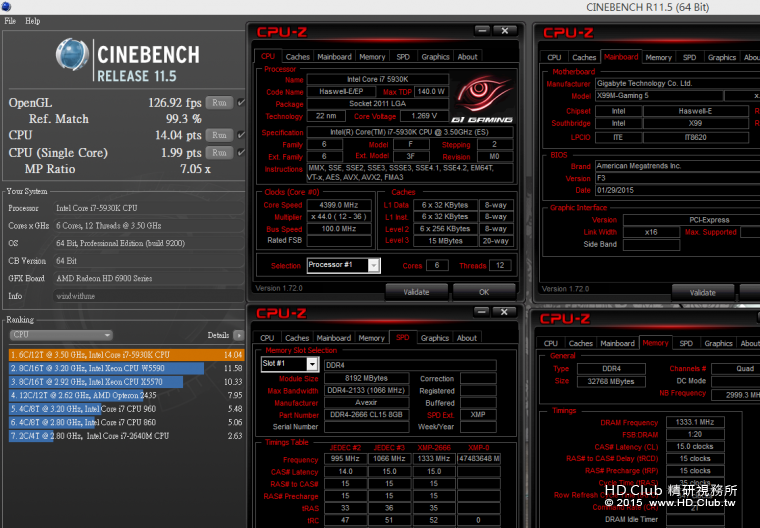Screen dimensions: 760x528
Task: Switch to SPD tab in Memory CPU-Z window
Action: point(686,343)
